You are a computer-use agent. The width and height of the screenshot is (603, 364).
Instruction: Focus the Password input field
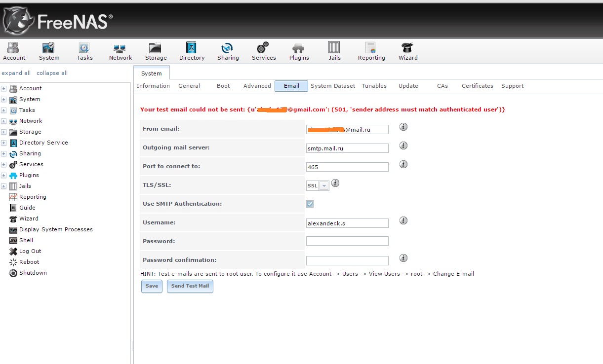pos(347,241)
